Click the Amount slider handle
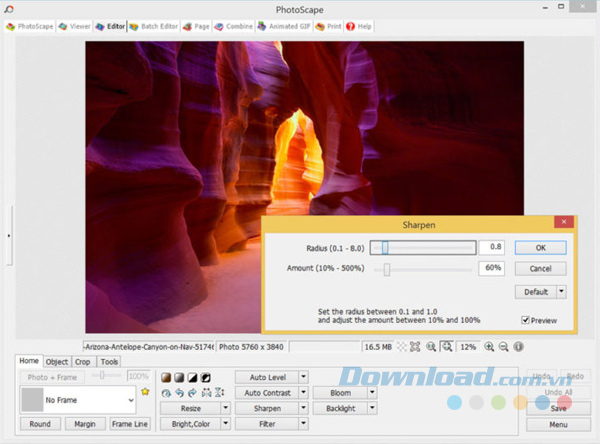This screenshot has width=600, height=444. [386, 269]
